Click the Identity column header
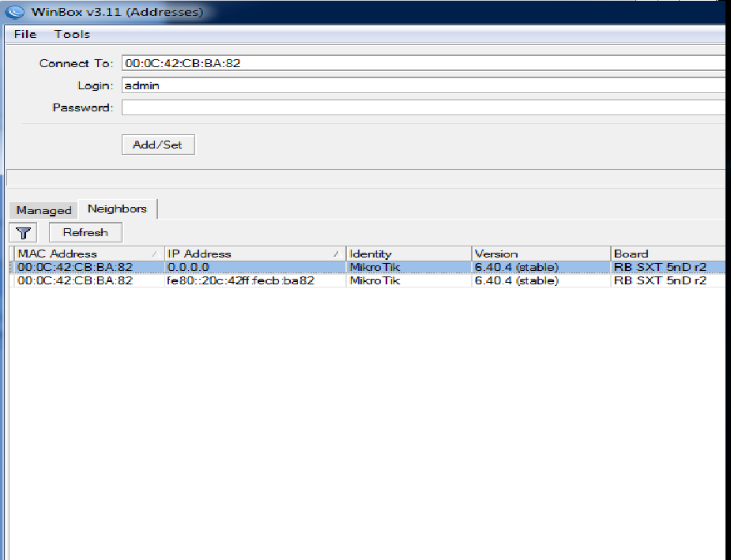The width and height of the screenshot is (731, 560). coord(409,254)
